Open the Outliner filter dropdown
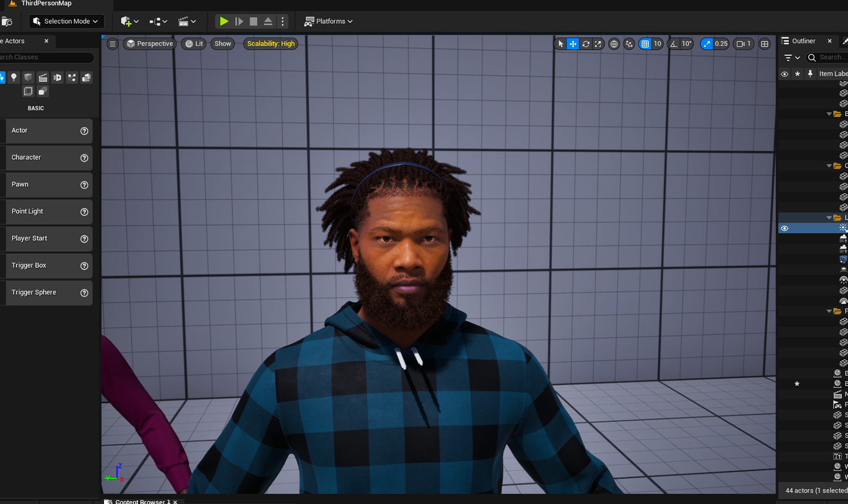 (x=792, y=58)
